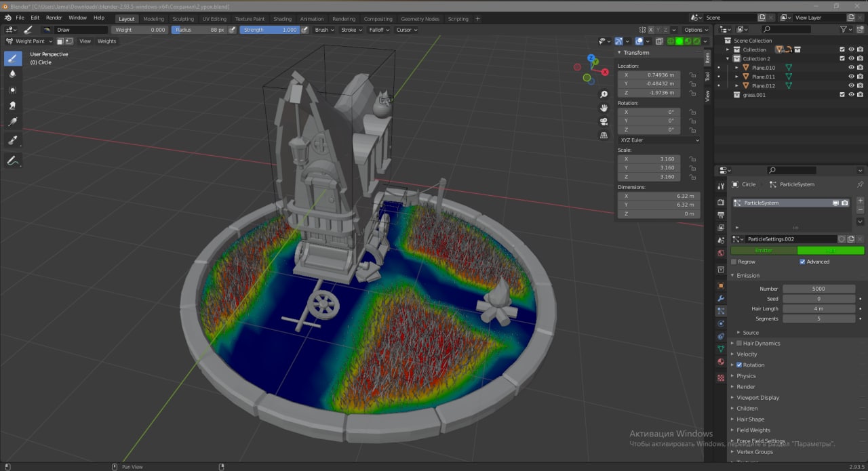868x471 pixels.
Task: Click the brush Weight value field
Action: (x=140, y=30)
